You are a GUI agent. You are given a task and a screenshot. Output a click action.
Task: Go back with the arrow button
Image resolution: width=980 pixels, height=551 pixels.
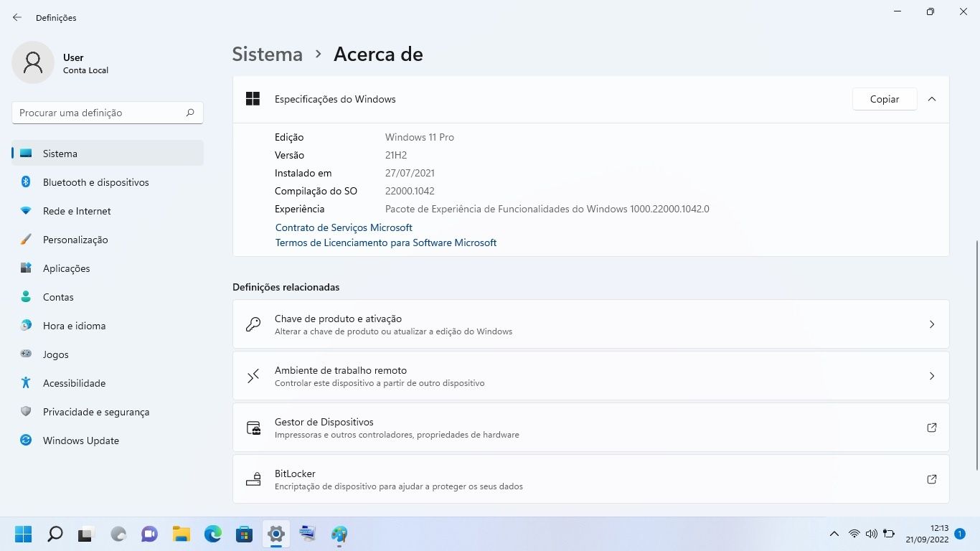(17, 17)
